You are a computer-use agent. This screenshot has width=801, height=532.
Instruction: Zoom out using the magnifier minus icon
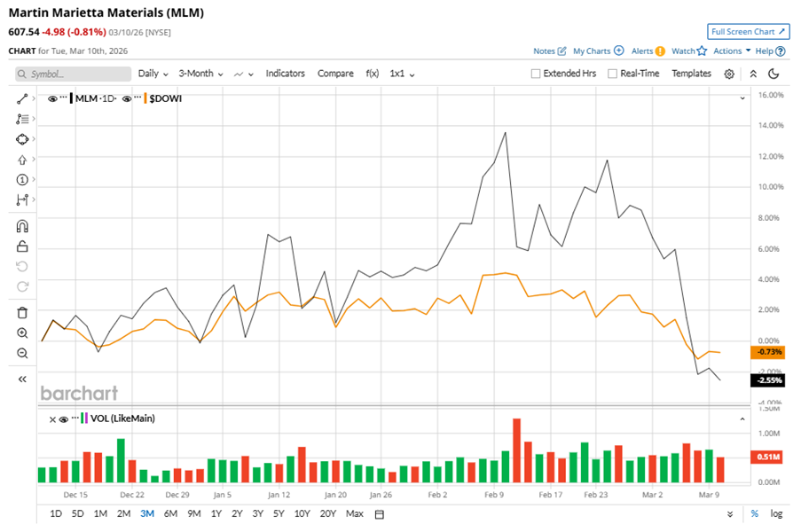click(22, 353)
